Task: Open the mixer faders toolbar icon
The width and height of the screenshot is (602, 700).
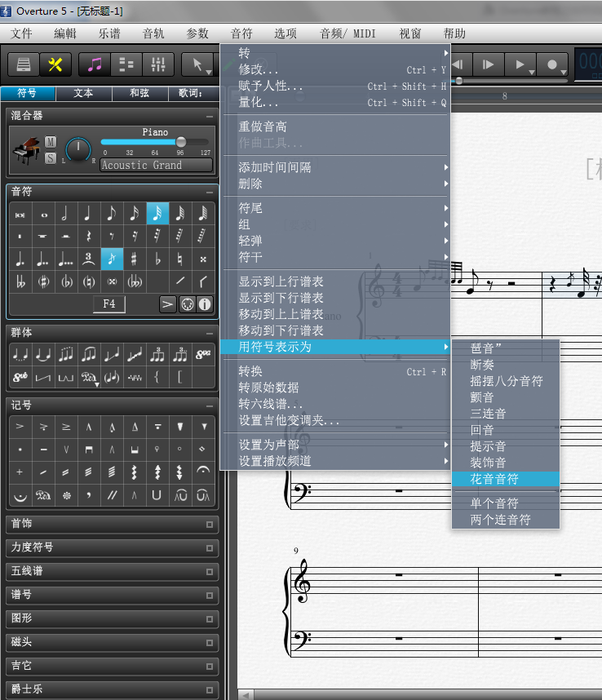Action: 159,65
